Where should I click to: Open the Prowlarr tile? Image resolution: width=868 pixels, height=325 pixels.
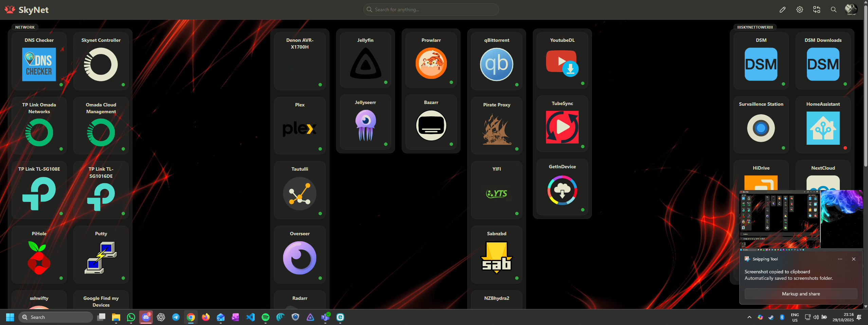pos(431,60)
